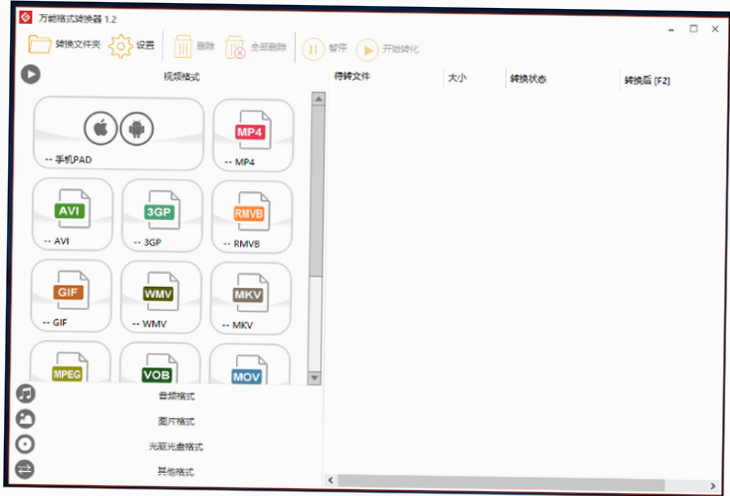Viewport: 730px width, 496px height.
Task: Click the app logo in title bar
Action: [x=26, y=17]
